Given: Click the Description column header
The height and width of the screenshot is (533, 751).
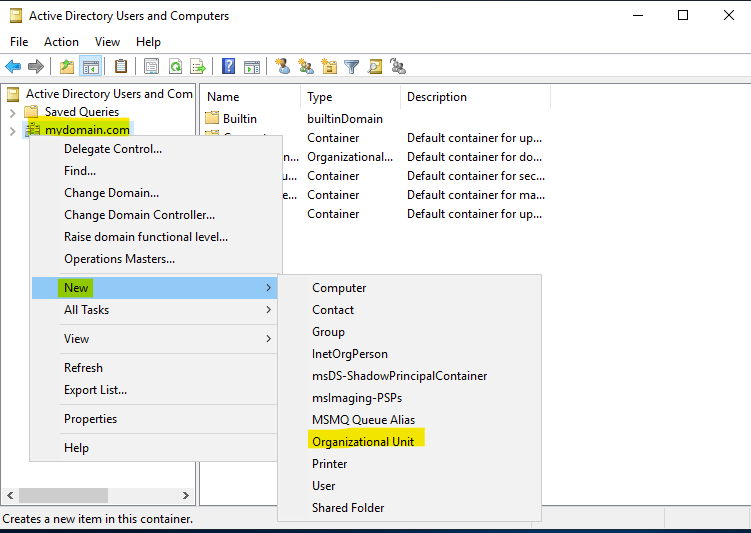Looking at the screenshot, I should click(x=437, y=97).
